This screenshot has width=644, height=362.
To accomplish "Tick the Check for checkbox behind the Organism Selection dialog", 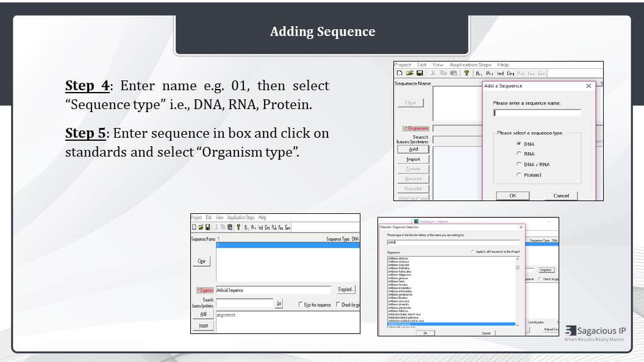I will tap(540, 279).
